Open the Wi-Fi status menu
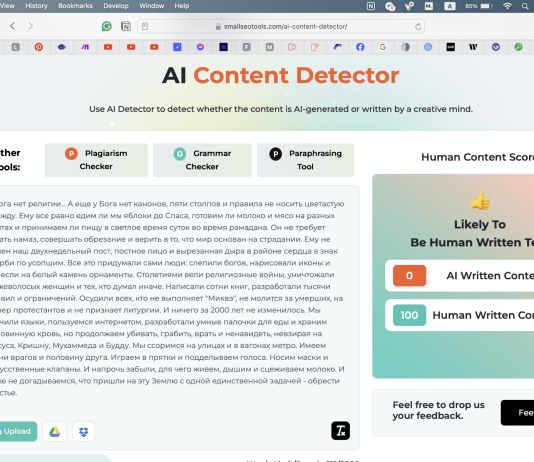Screen dimensions: 534x462 pos(507,6)
